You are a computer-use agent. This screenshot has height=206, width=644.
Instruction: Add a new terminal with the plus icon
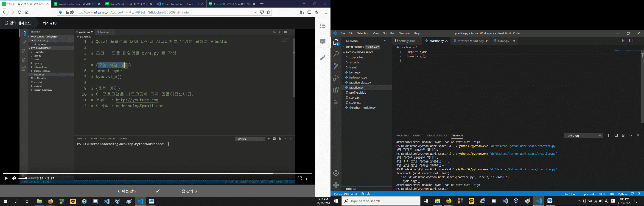[x=608, y=136]
